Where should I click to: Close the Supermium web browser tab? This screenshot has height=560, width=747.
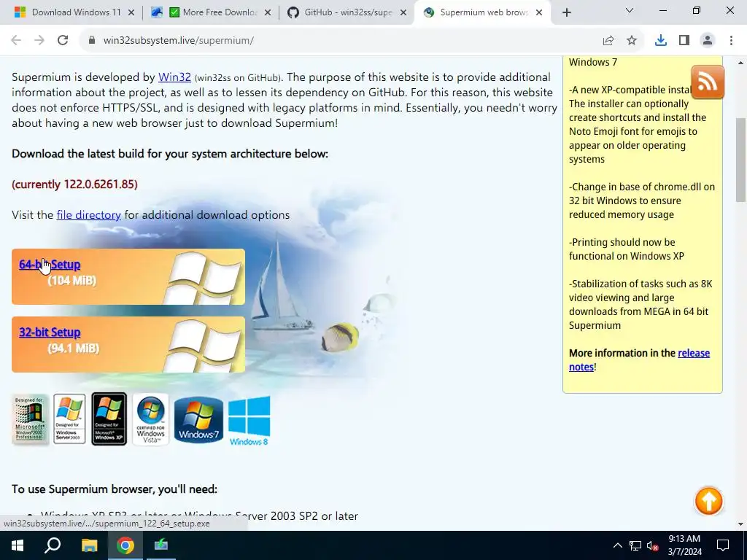[x=539, y=13]
